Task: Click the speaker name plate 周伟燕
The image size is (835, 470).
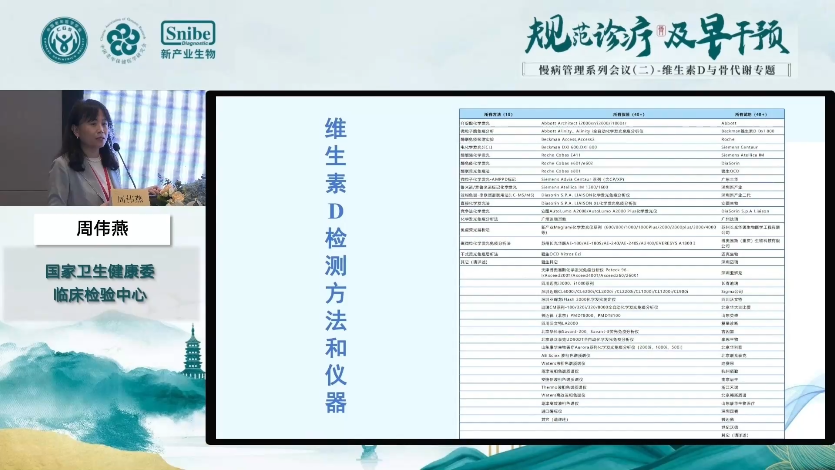Action: 102,229
